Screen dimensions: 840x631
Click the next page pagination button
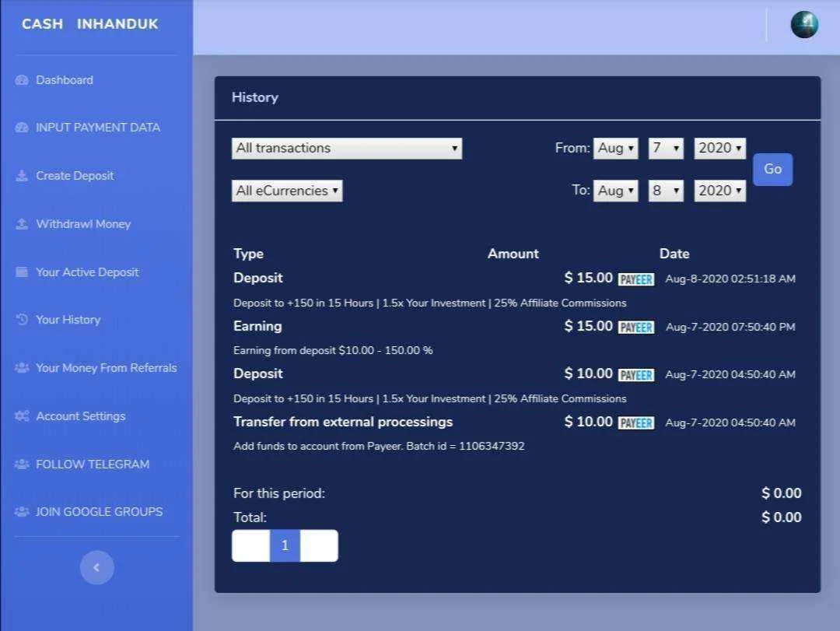pyautogui.click(x=320, y=545)
